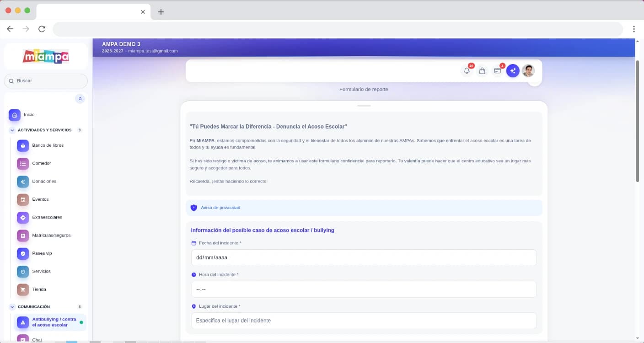Viewport: 644px width, 343px height.
Task: Open the Tienda cart icon
Action: tap(23, 289)
